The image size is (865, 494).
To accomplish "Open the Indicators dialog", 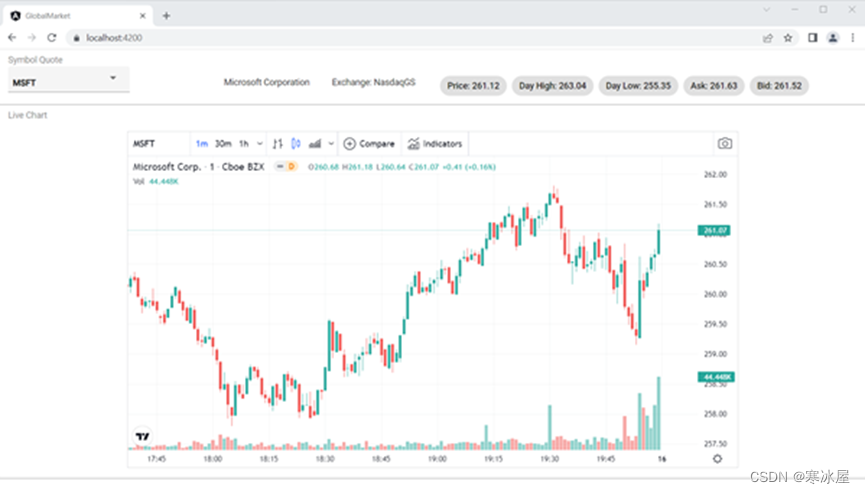I will coord(435,144).
